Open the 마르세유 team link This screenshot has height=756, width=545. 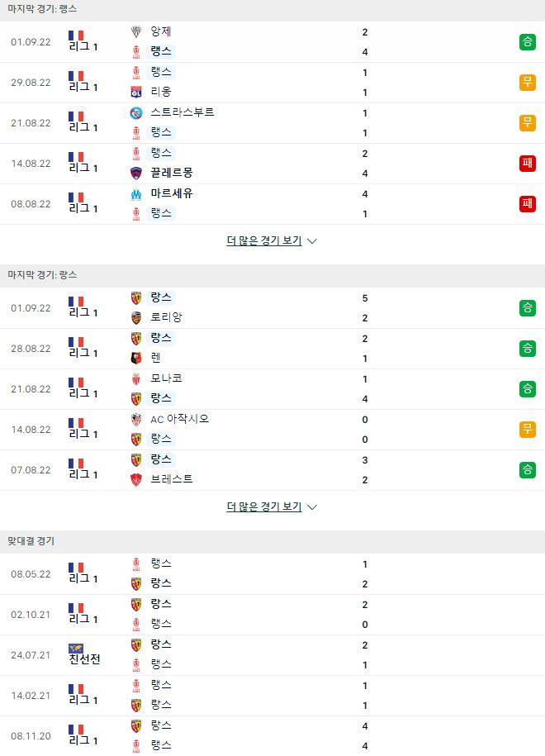172,193
